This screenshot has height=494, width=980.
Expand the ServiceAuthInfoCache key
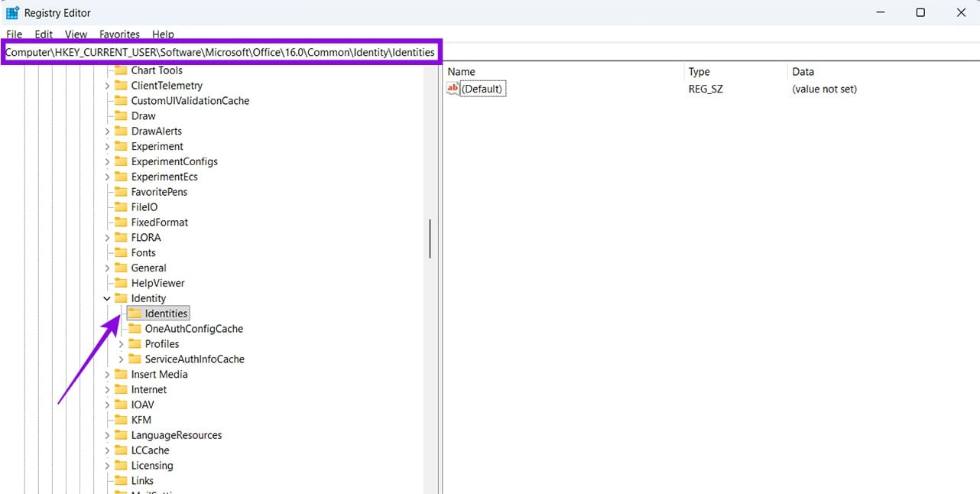[x=121, y=359]
